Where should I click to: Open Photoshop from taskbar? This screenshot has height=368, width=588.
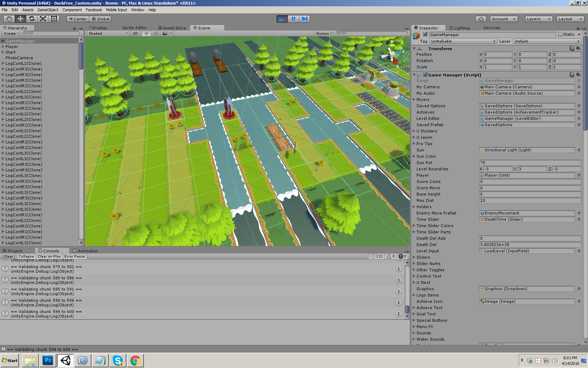tap(48, 360)
